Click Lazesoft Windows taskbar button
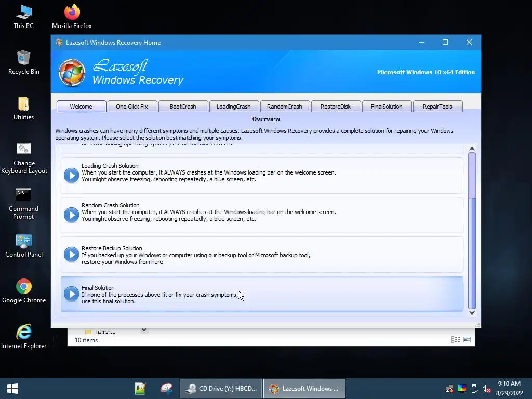Viewport: 532px width, 399px height. click(x=304, y=389)
